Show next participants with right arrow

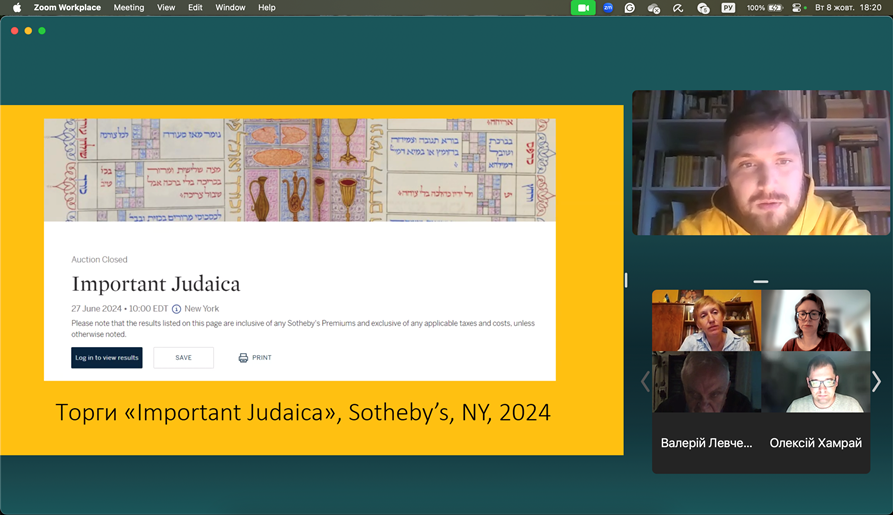876,381
